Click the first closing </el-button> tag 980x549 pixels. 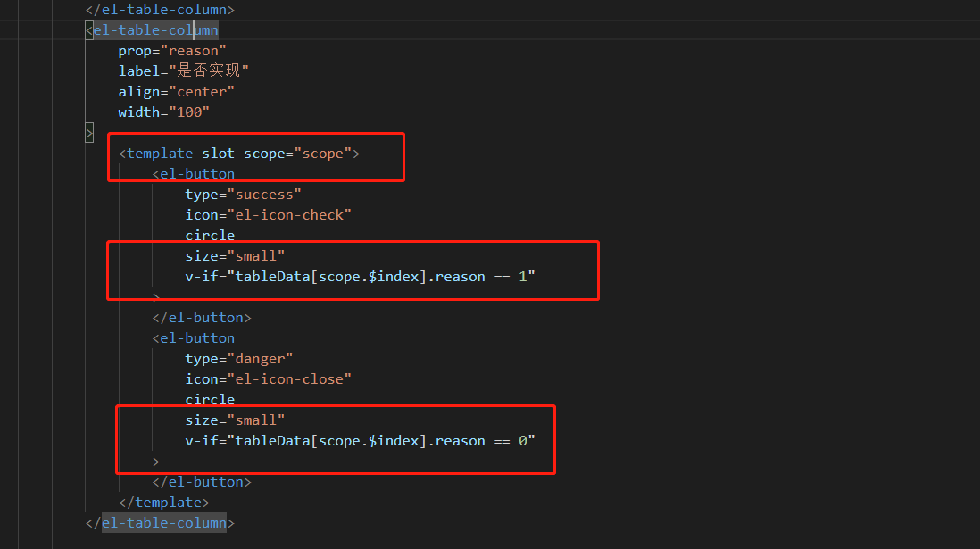[201, 318]
